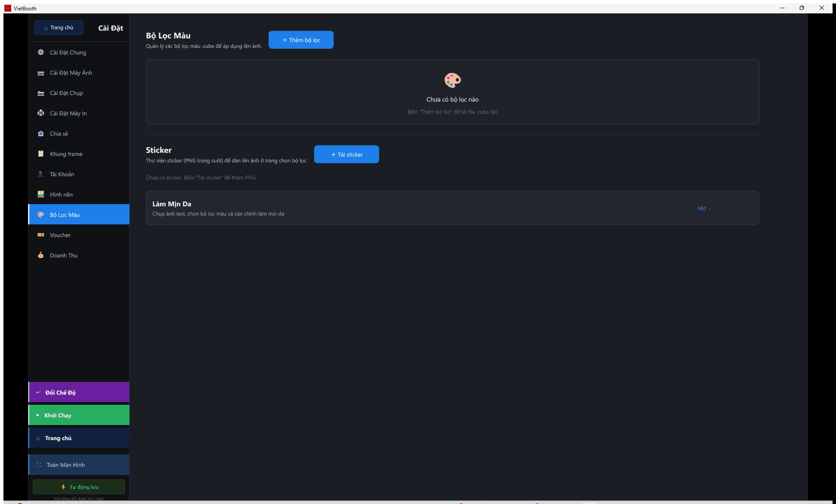Open the Khung frame section
The width and height of the screenshot is (836, 504).
pyautogui.click(x=79, y=154)
